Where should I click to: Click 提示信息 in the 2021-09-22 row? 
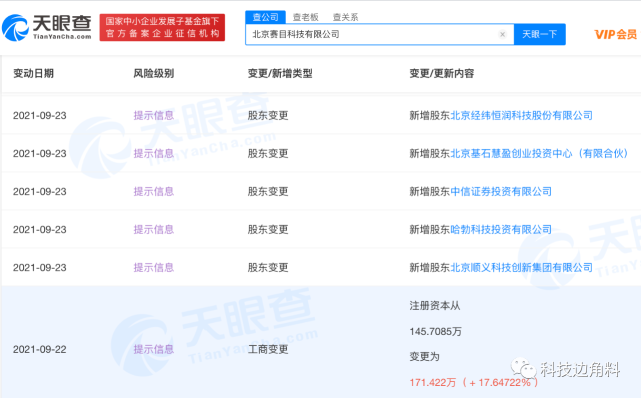154,349
